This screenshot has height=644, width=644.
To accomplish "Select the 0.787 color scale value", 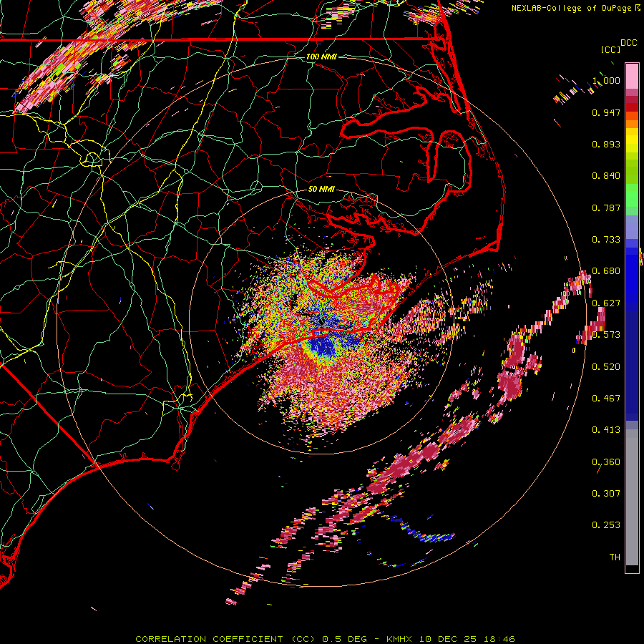I will coord(606,208).
